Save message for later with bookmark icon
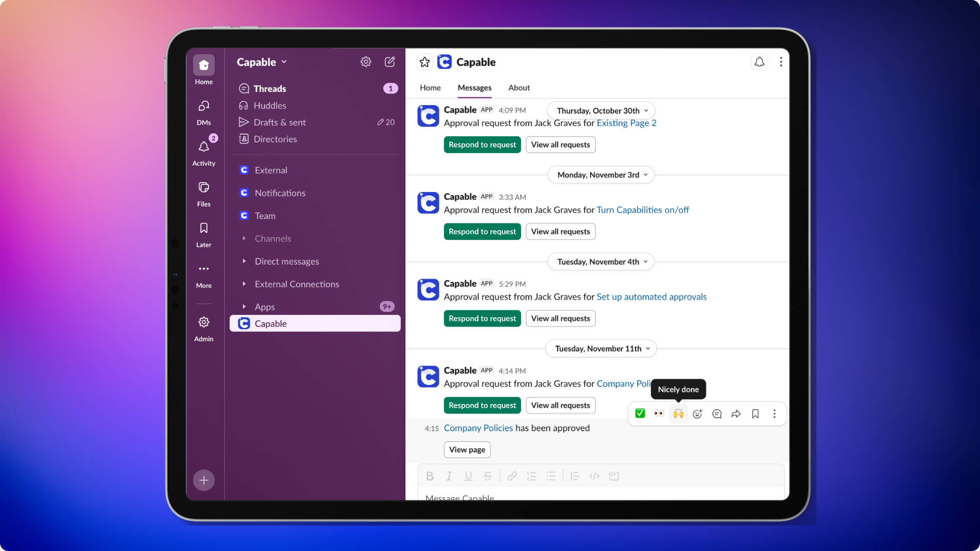The width and height of the screenshot is (980, 551). pyautogui.click(x=755, y=414)
